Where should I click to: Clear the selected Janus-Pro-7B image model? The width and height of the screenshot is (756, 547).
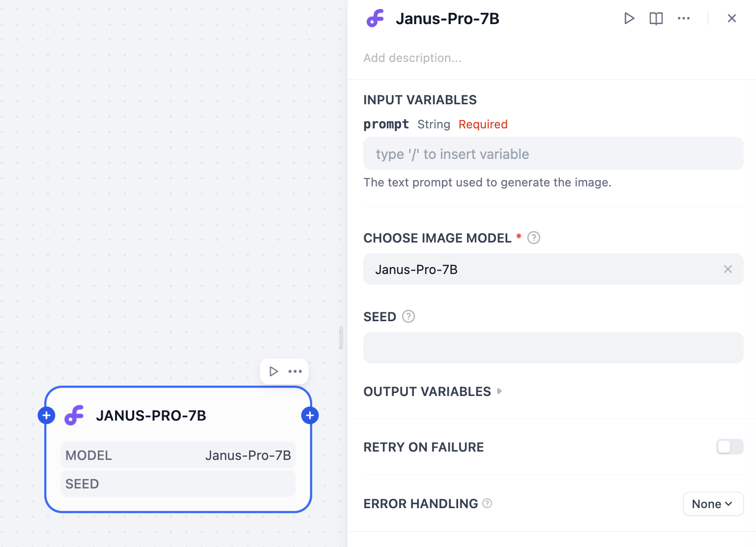click(728, 269)
